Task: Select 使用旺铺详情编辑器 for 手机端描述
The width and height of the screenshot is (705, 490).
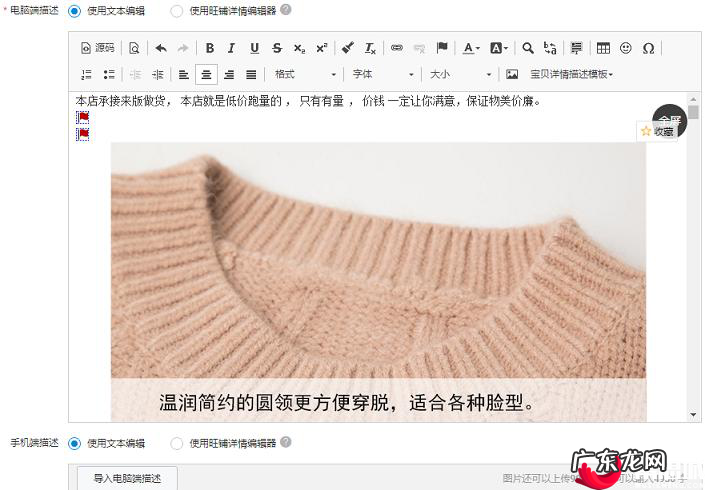Action: tap(177, 443)
